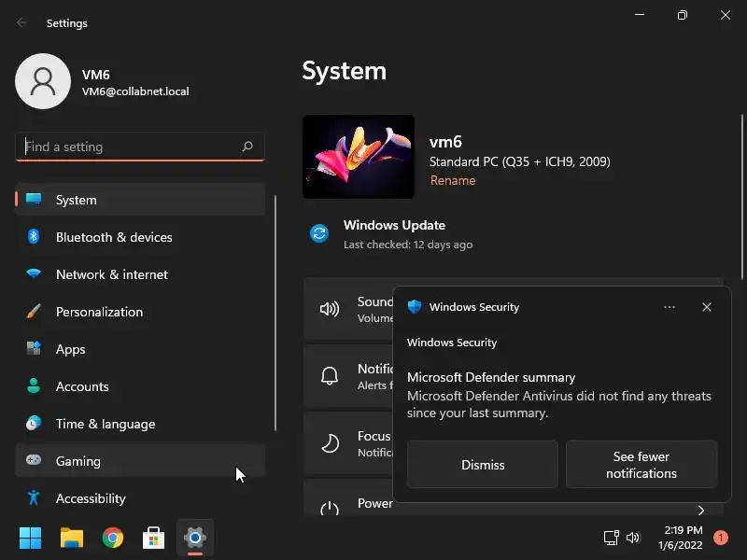Screen dimensions: 747x560
Task: Click the Windows Security shield icon
Action: point(415,307)
